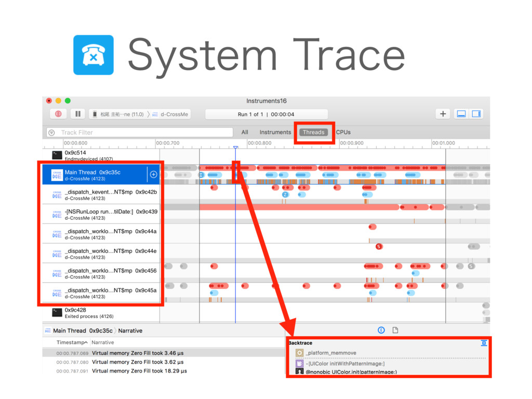This screenshot has height=399, width=532.
Task: Click the plus circle on Main Thread row
Action: (x=153, y=175)
